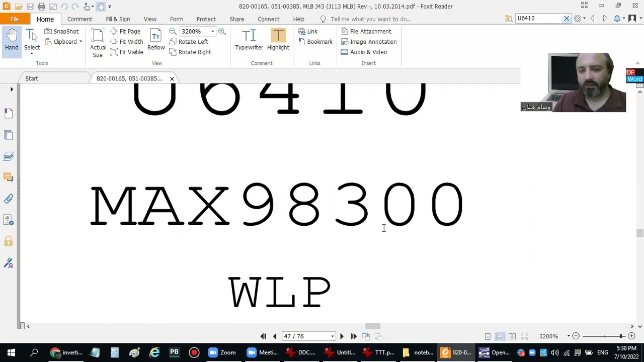Close the 820-00165 document tab
The height and width of the screenshot is (362, 644).
point(172,78)
